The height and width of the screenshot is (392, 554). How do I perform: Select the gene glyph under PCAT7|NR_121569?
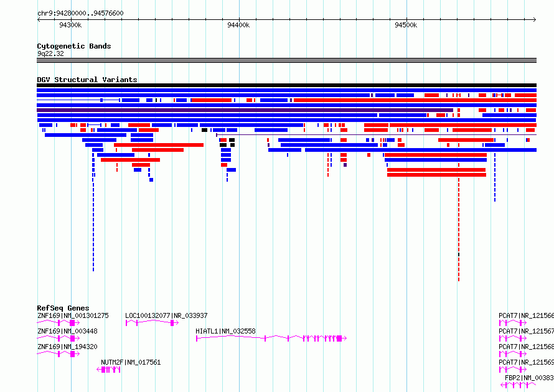coord(513,370)
